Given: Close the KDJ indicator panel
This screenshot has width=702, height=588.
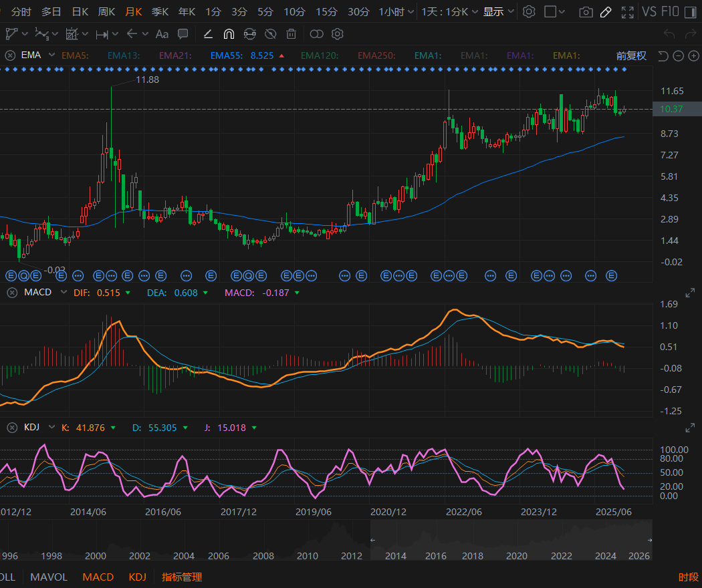Looking at the screenshot, I should pyautogui.click(x=11, y=428).
